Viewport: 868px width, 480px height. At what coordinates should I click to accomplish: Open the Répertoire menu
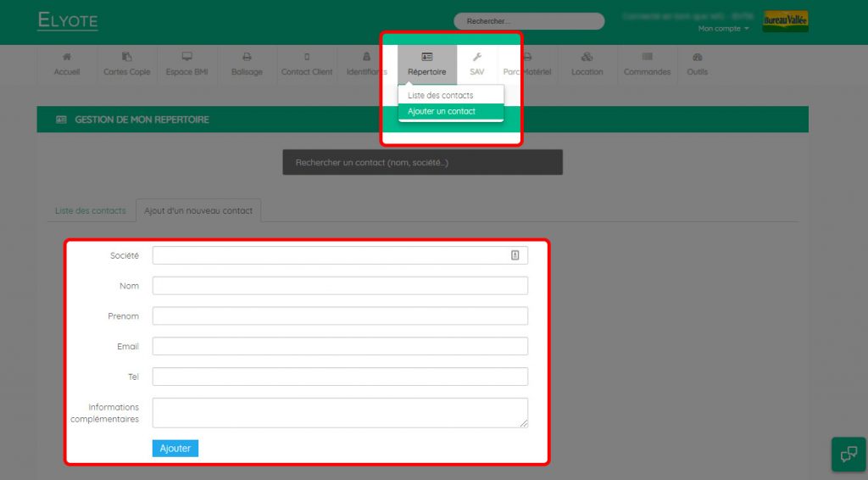coord(427,64)
